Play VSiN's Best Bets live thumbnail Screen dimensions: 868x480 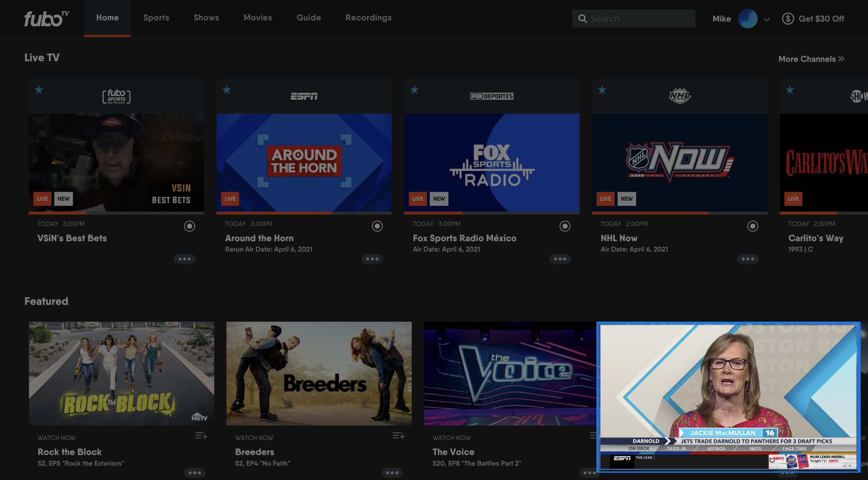coord(116,162)
